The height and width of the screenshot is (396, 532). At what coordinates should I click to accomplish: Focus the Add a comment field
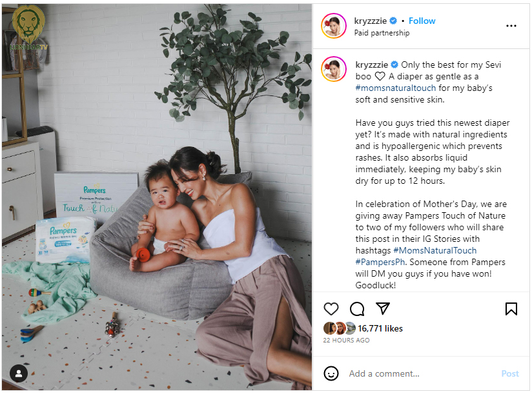pos(421,373)
